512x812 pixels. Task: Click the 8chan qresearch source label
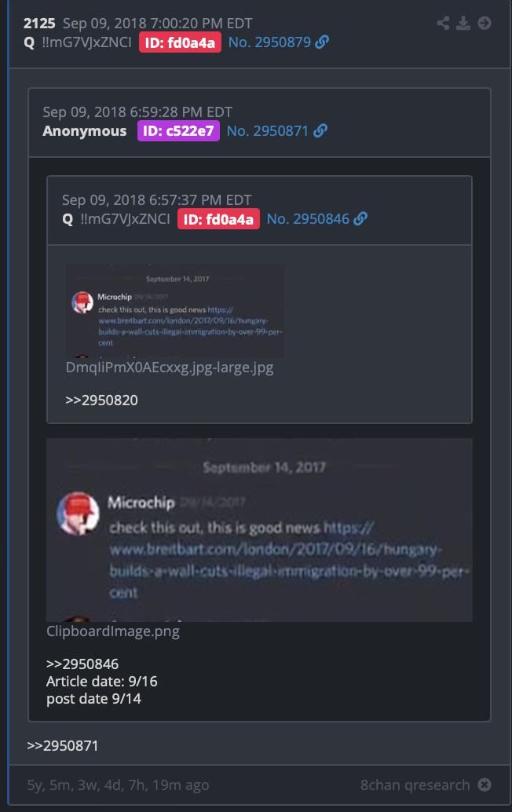[x=415, y=785]
